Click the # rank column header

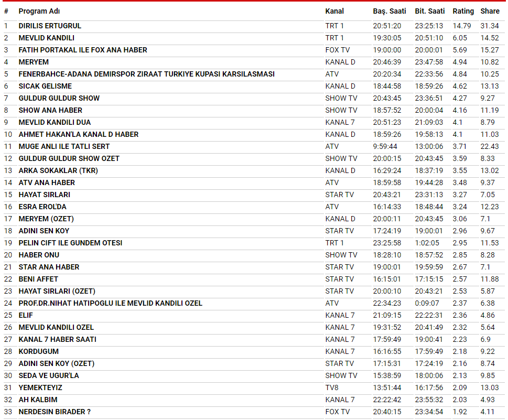6,11
